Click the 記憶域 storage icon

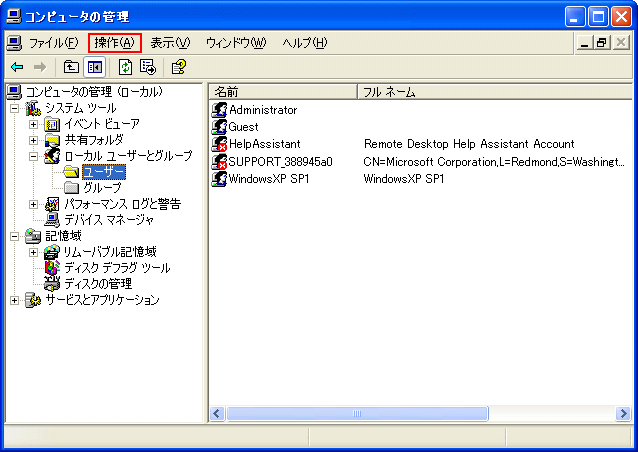(33, 236)
